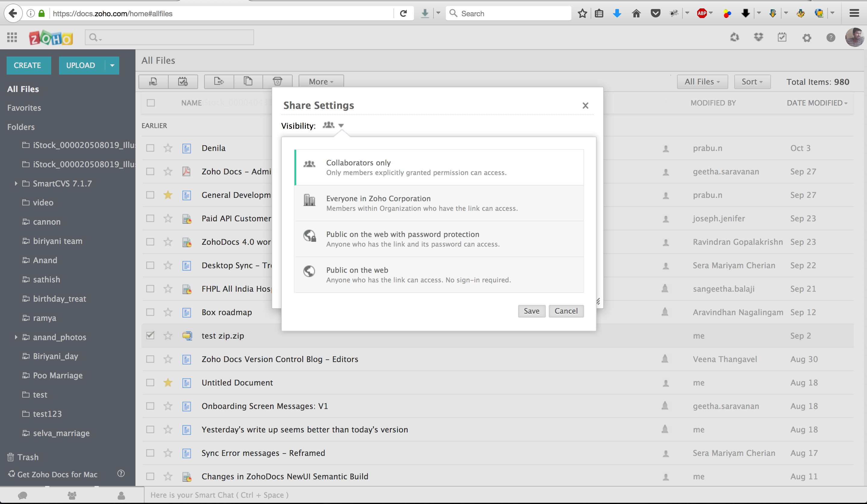This screenshot has width=867, height=504.
Task: Expand the Sort dropdown
Action: click(x=752, y=82)
